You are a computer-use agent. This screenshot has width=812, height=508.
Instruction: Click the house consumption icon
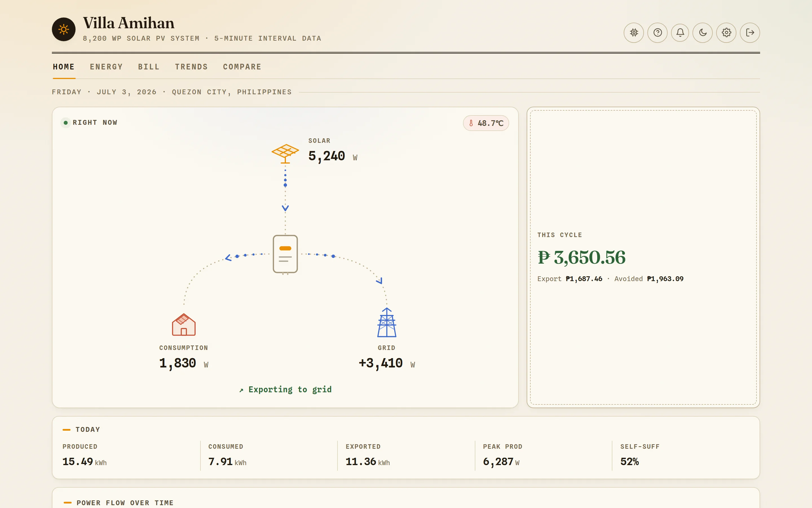(x=184, y=325)
